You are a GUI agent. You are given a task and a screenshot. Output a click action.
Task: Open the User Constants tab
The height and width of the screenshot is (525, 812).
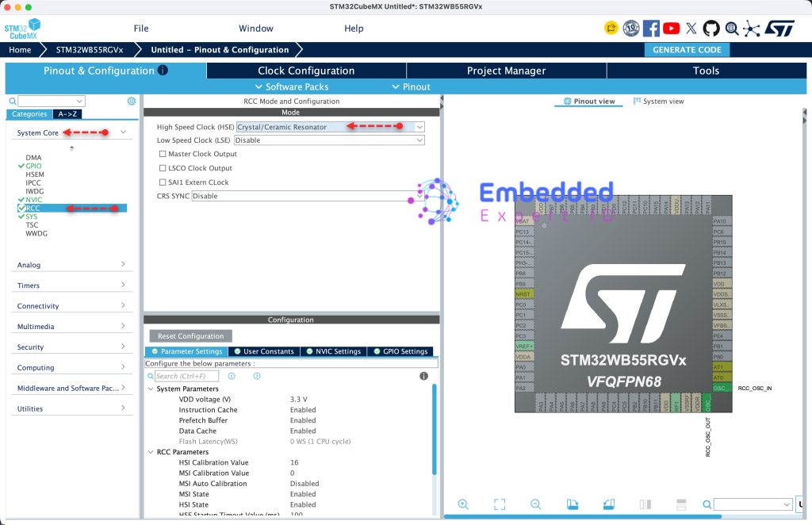coord(263,351)
